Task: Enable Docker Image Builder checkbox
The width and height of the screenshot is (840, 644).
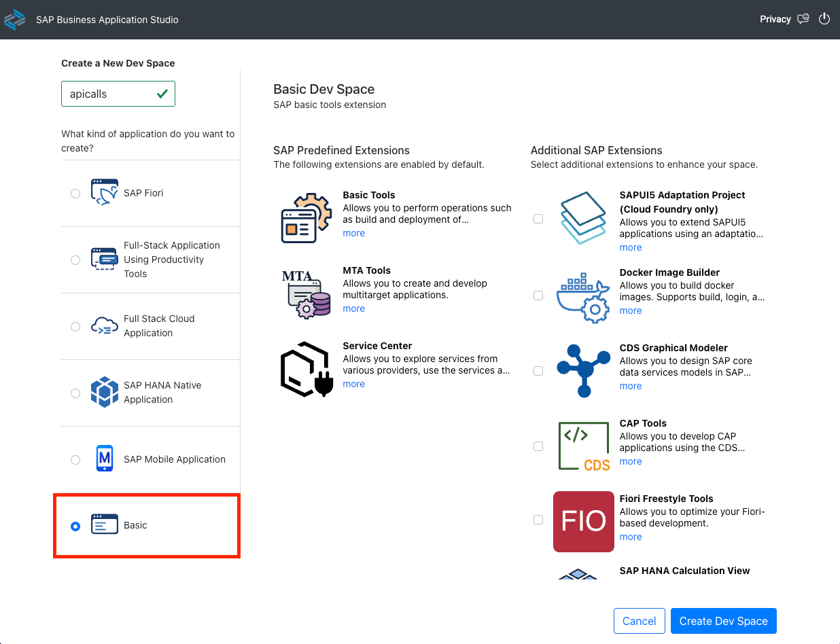Action: point(538,296)
